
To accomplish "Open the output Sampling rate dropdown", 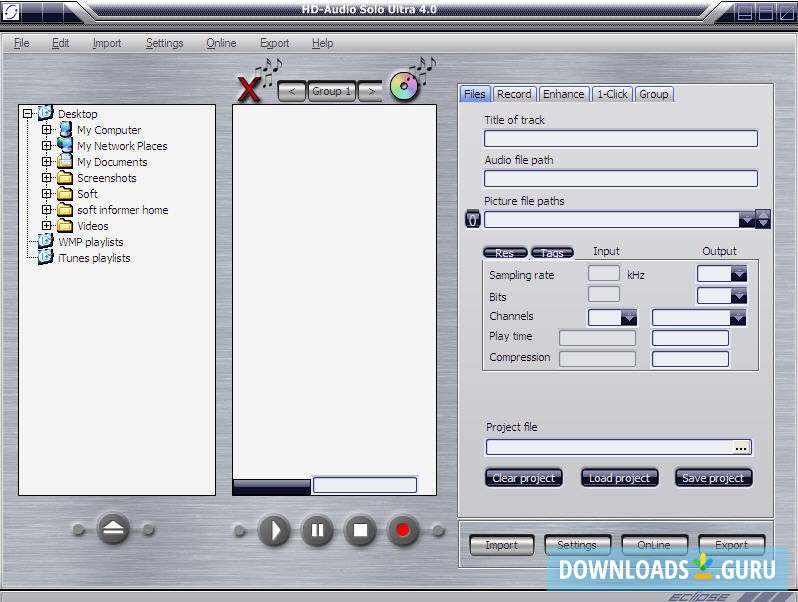I will click(x=738, y=274).
